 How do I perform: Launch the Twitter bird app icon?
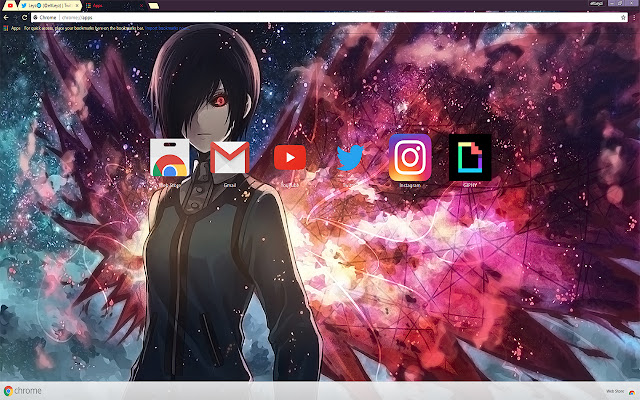350,158
